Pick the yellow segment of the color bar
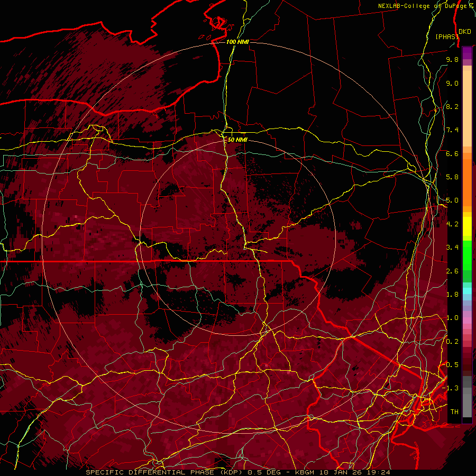Viewport: 476px width, 476px height. click(467, 226)
